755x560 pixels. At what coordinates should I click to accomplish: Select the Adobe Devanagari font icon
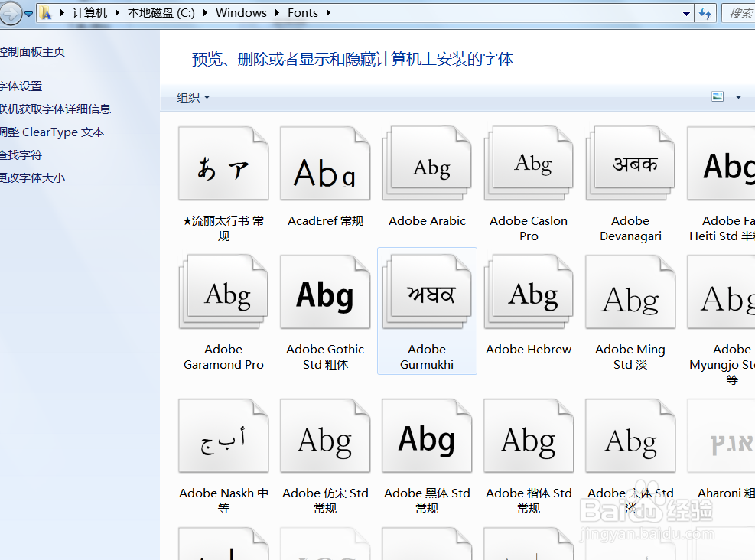pos(630,164)
